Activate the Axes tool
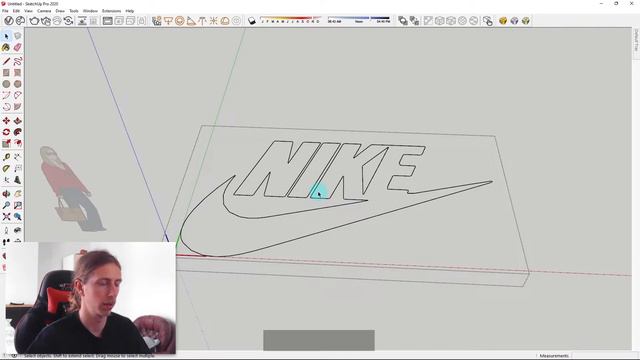Image resolution: width=640 pixels, height=360 pixels. pyautogui.click(x=6, y=180)
